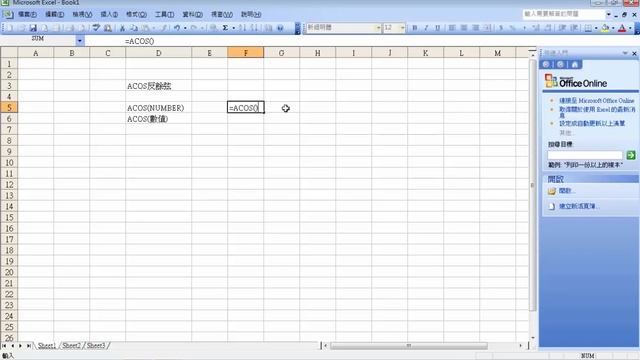The height and width of the screenshot is (360, 640).
Task: Open the Data (資料) menu
Action: pos(192,14)
